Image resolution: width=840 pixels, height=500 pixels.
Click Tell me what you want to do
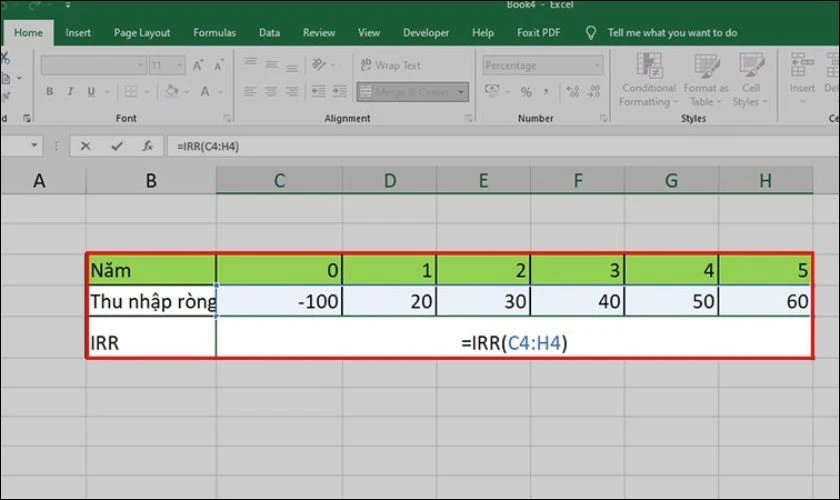672,33
